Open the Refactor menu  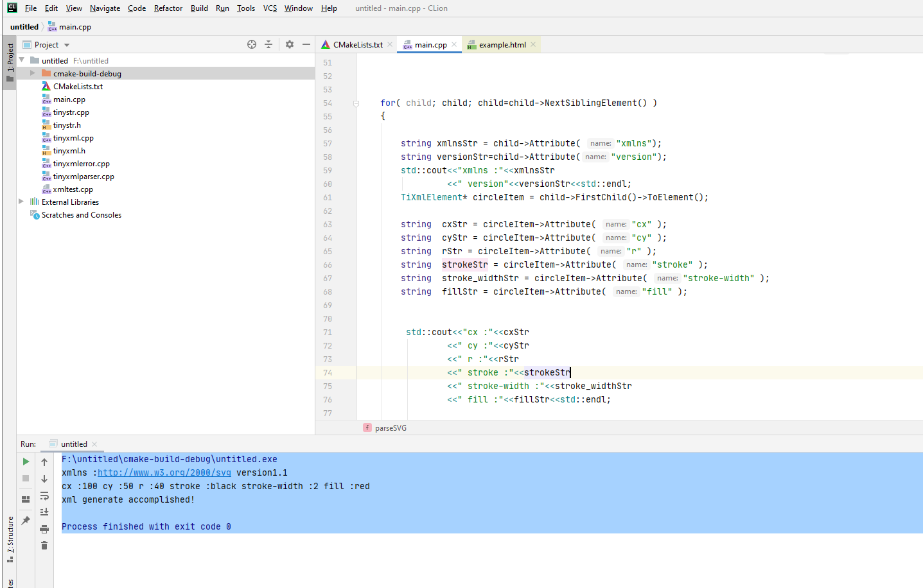tap(168, 8)
